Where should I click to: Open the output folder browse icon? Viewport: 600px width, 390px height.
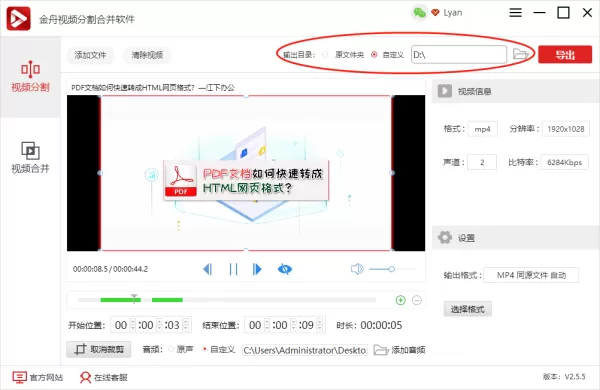[520, 54]
